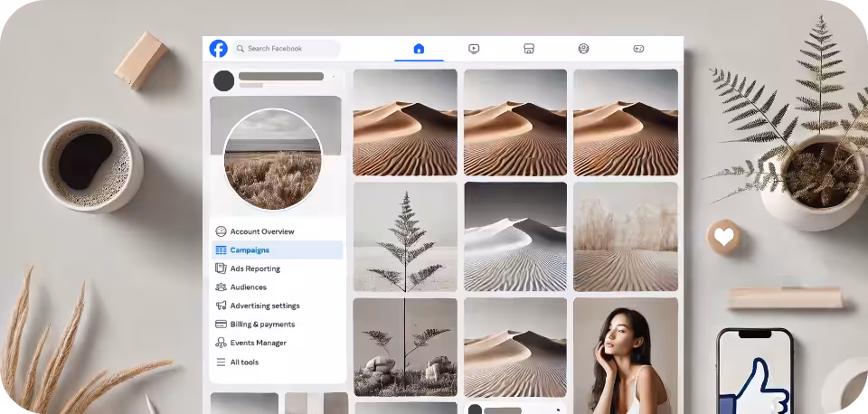Image resolution: width=868 pixels, height=414 pixels.
Task: Click the Billing & payments card icon
Action: coord(221,325)
